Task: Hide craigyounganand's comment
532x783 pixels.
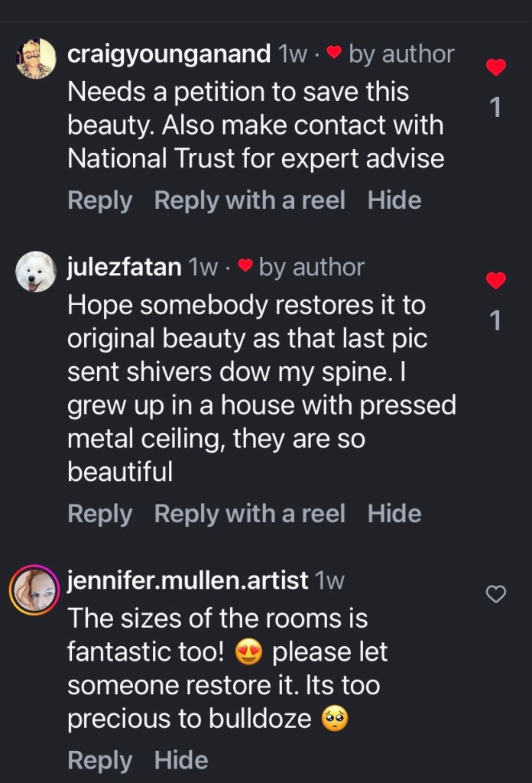Action: tap(394, 200)
